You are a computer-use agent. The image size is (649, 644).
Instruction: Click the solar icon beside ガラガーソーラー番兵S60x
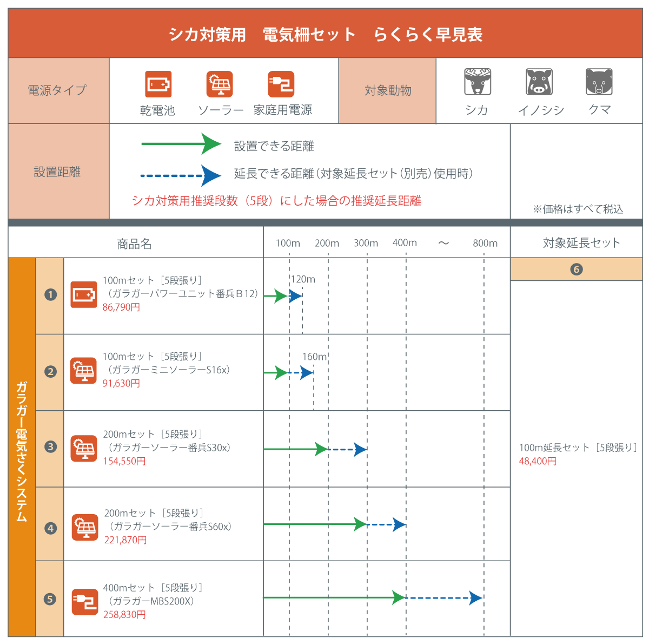(85, 527)
